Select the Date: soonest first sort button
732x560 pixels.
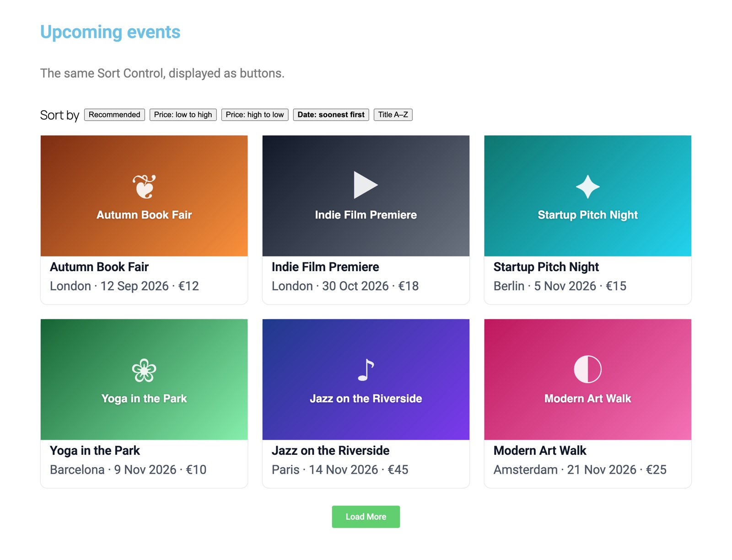[331, 115]
